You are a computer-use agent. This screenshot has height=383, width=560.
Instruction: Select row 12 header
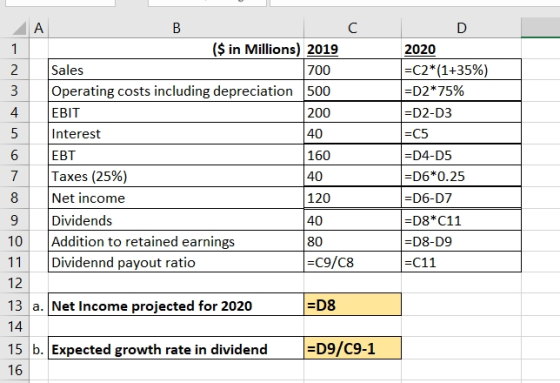click(14, 283)
